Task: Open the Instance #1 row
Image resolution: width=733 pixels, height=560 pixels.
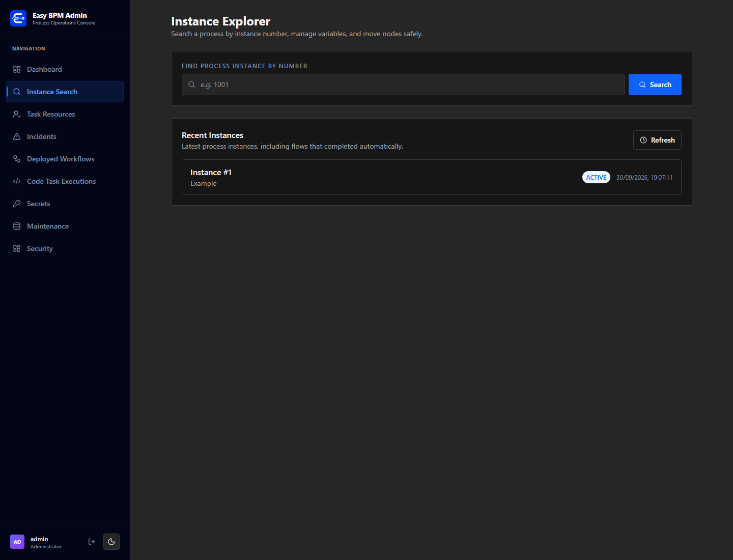Action: (x=432, y=177)
